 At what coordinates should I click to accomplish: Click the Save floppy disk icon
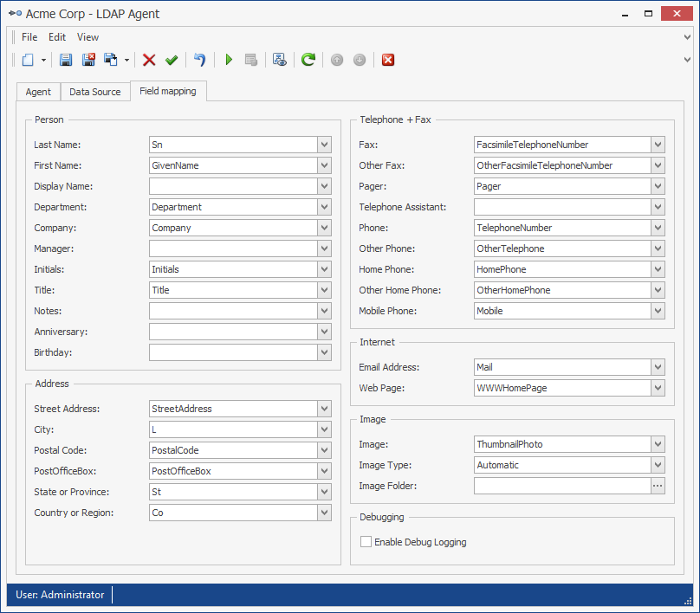(x=66, y=60)
